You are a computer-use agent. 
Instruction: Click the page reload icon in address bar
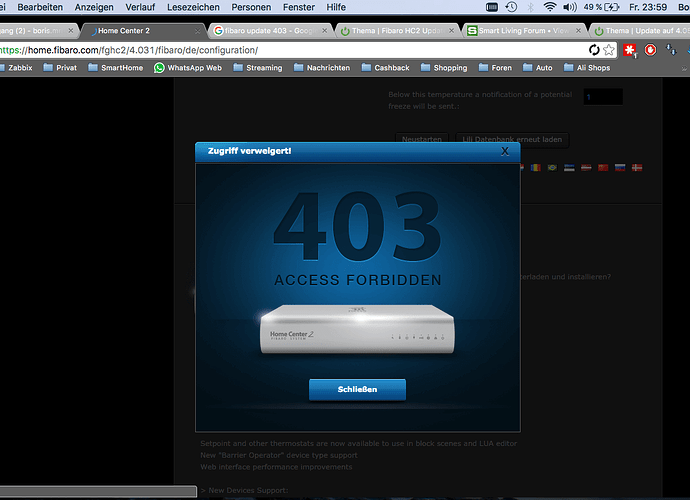point(593,49)
